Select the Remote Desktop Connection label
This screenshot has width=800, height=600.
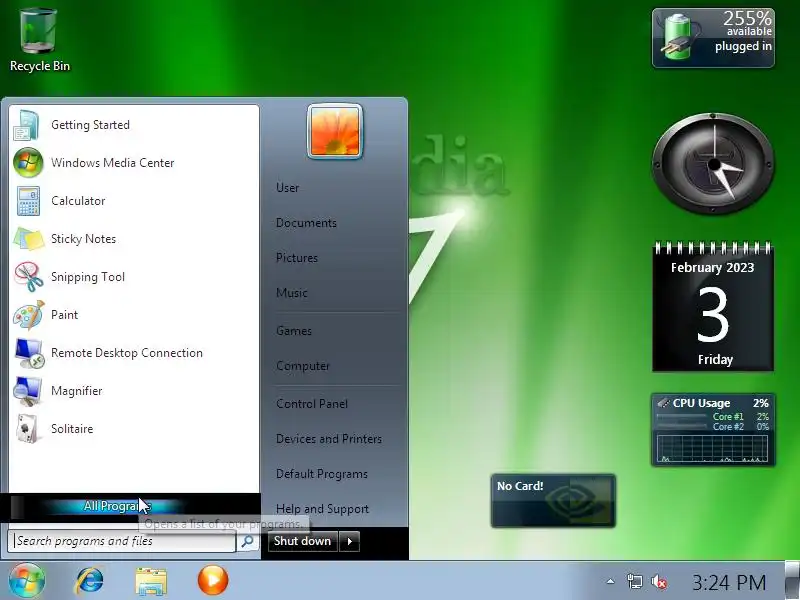127,353
